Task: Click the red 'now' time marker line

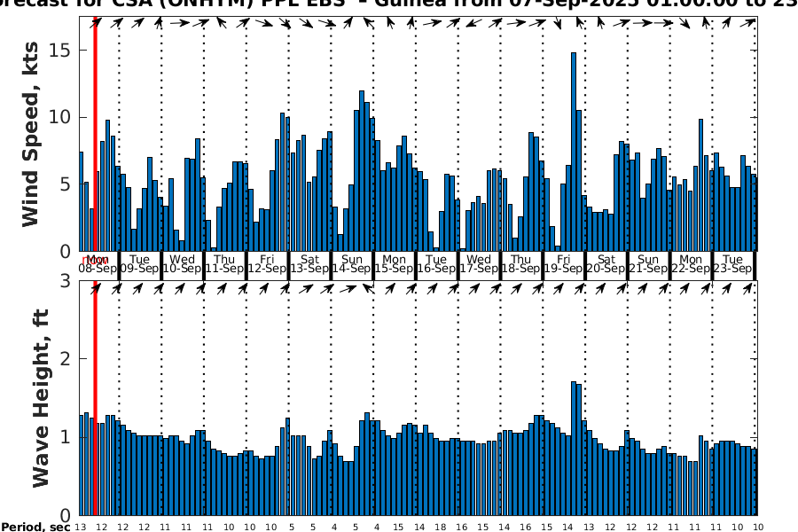Action: pos(95,266)
